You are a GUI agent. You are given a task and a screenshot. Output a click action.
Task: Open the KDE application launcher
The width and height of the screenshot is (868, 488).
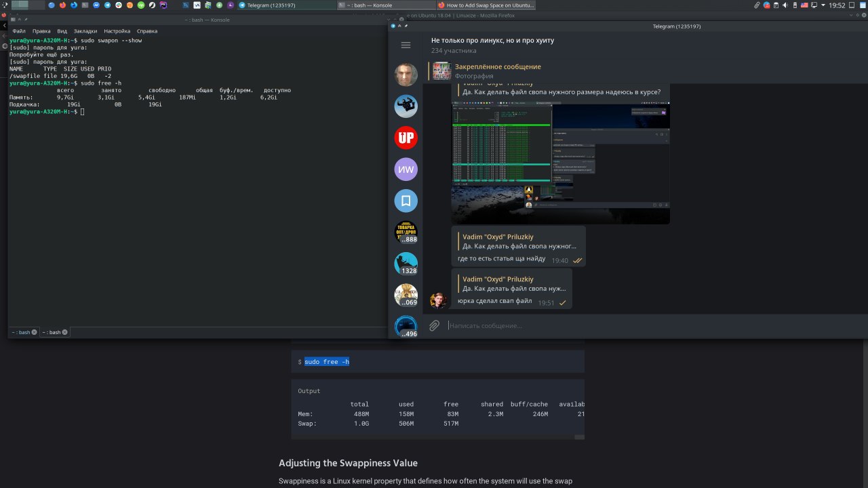tap(5, 5)
